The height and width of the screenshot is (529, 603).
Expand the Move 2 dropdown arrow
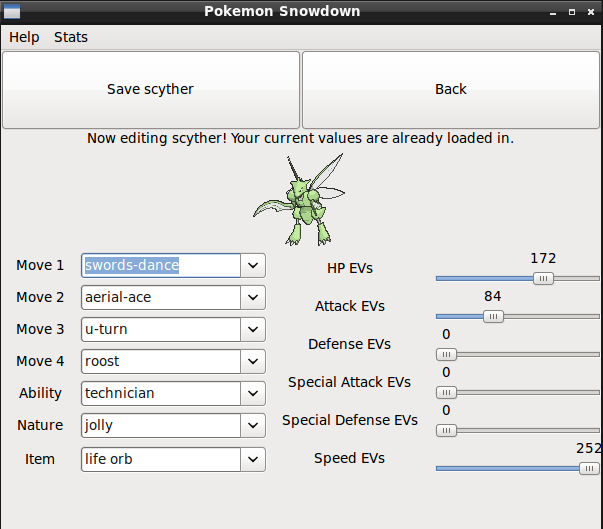click(253, 297)
